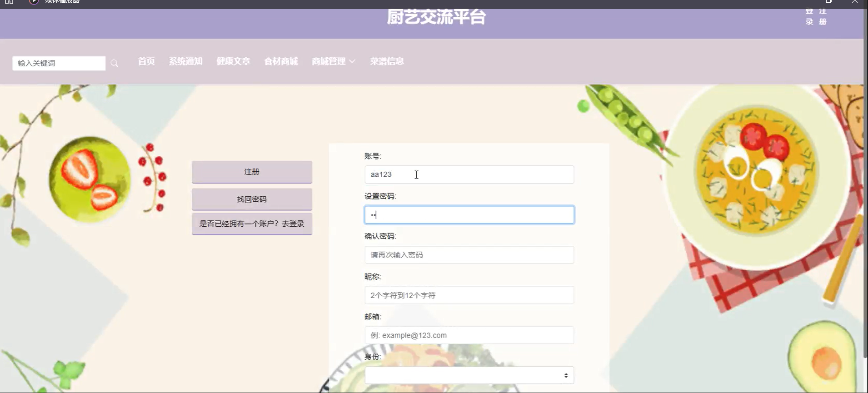
Task: Click the 昵称 input field
Action: 469,295
